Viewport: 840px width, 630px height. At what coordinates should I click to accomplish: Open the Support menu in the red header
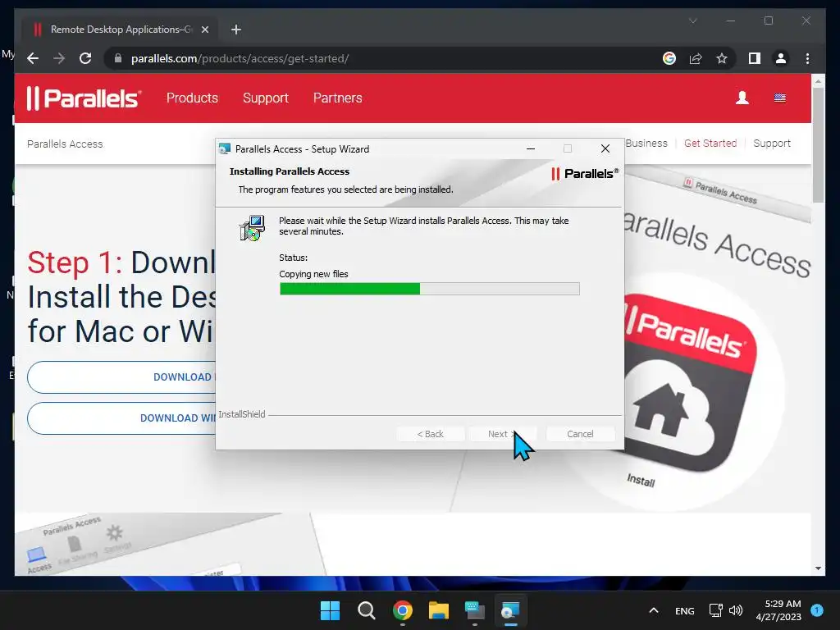(x=266, y=98)
